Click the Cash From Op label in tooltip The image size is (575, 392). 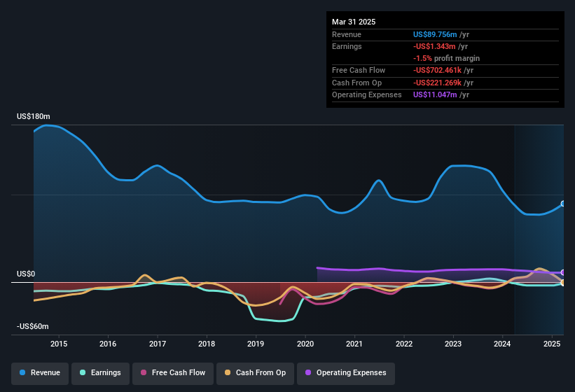356,83
